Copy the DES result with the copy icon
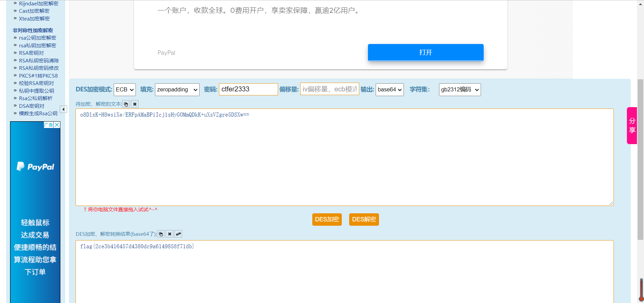The image size is (644, 303). click(161, 234)
